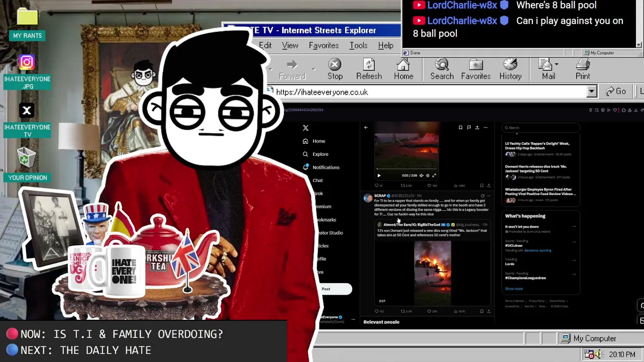Open the video settings gear
The image size is (644, 362).
(x=428, y=175)
